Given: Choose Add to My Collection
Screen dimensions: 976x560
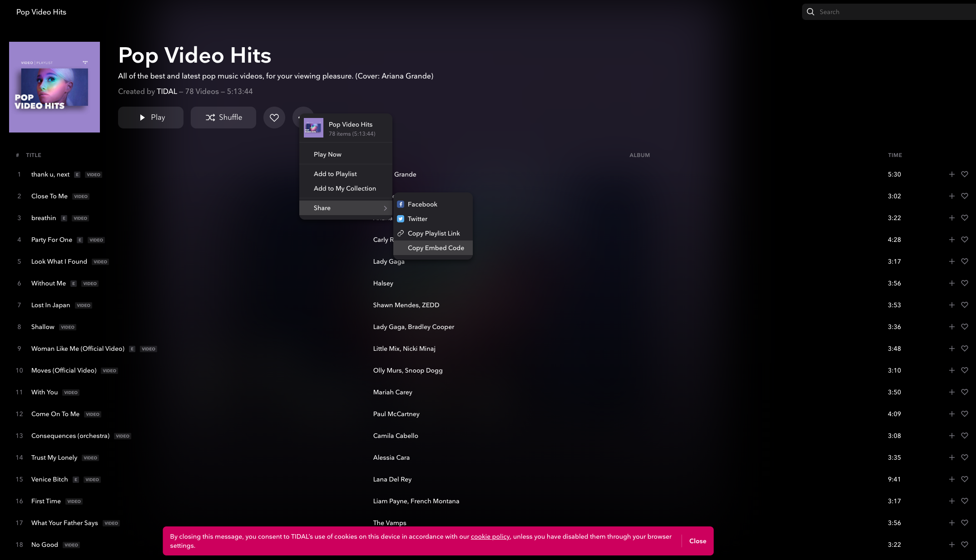Looking at the screenshot, I should pos(346,188).
